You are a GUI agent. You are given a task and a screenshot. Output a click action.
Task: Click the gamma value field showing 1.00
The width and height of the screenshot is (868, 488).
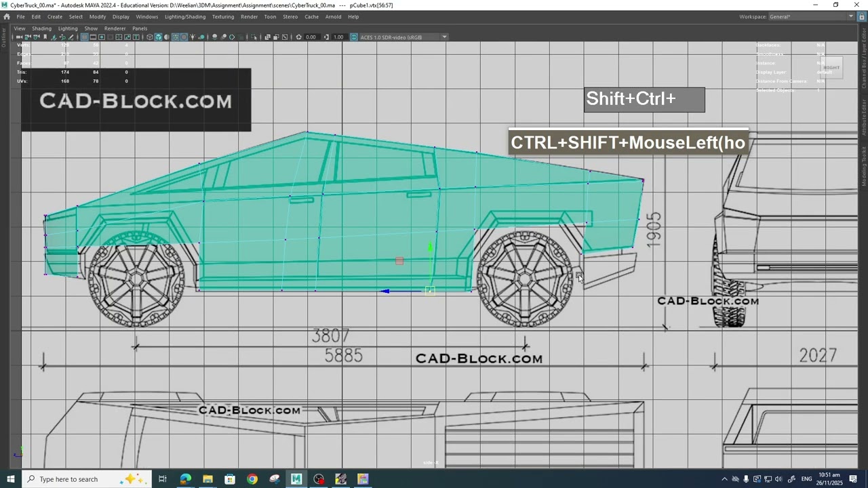coord(338,37)
